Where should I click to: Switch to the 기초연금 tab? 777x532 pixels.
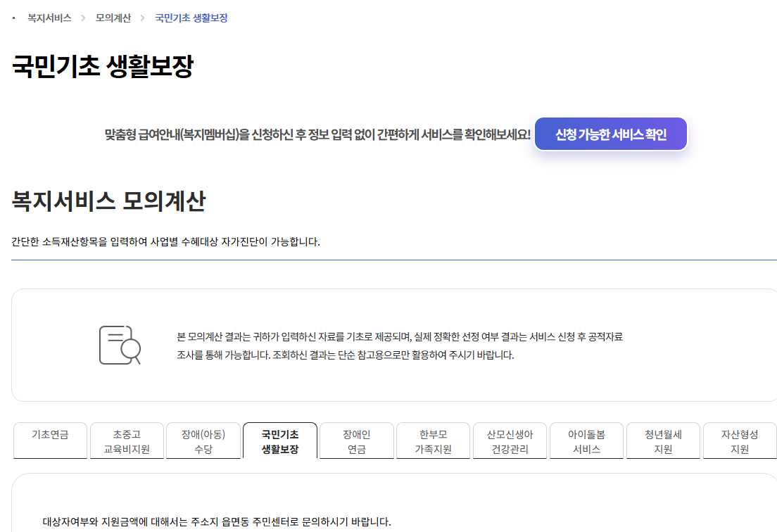[49, 441]
